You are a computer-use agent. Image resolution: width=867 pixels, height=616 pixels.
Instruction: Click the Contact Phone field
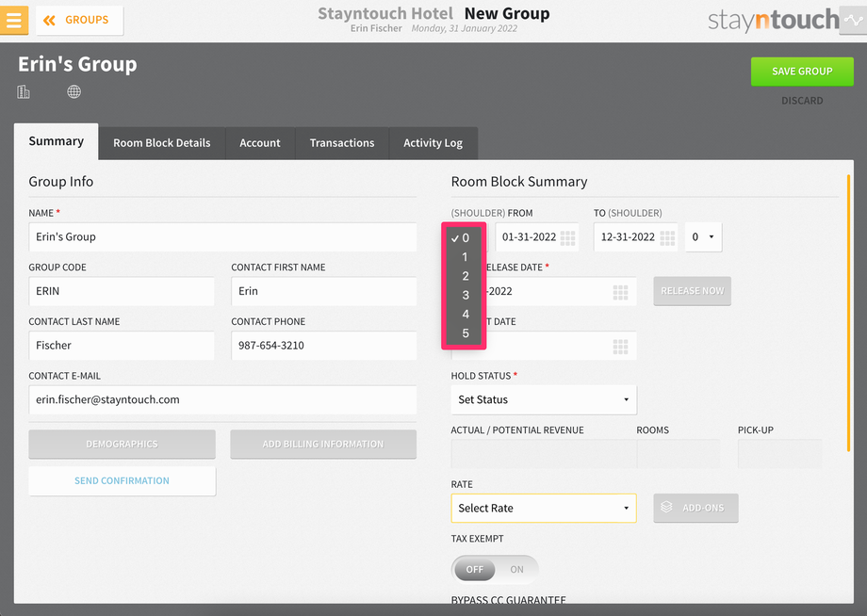(323, 346)
